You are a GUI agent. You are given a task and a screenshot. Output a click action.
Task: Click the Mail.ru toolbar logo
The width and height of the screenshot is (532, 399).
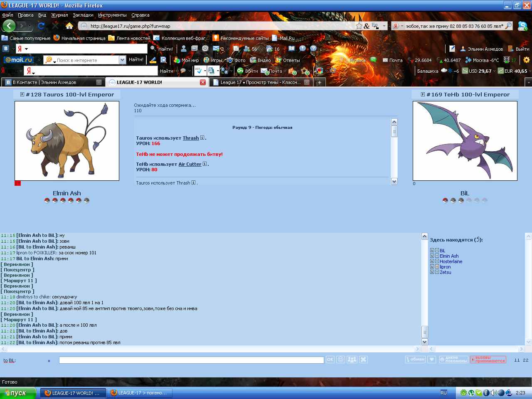pyautogui.click(x=19, y=60)
